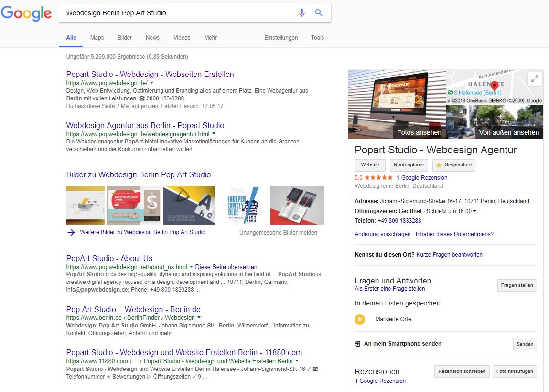Select the Alle search tab
The height and width of the screenshot is (392, 549).
[x=71, y=38]
